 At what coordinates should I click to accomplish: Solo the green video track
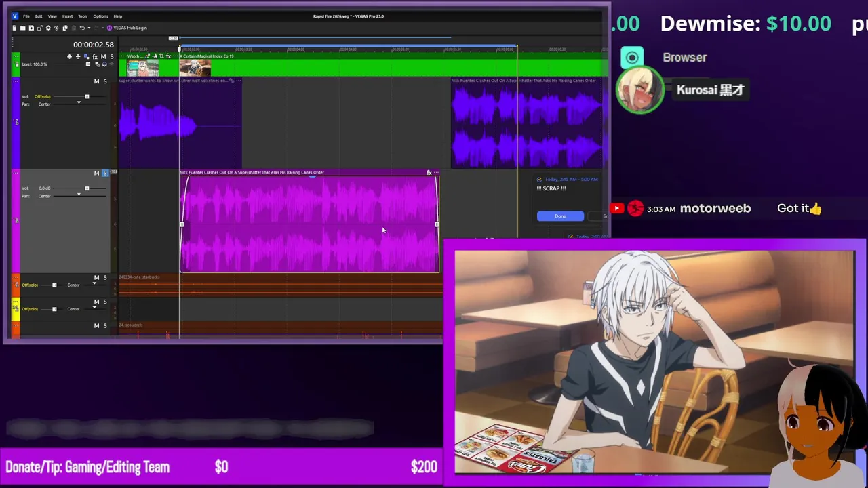(x=112, y=56)
